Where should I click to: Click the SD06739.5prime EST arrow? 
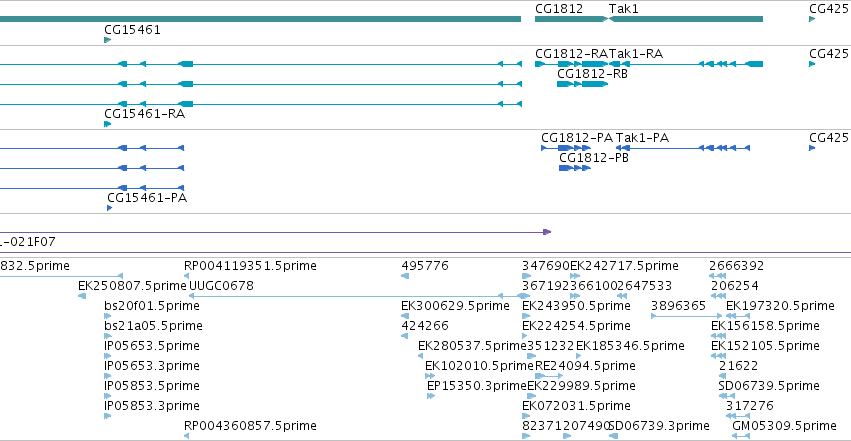coord(726,396)
